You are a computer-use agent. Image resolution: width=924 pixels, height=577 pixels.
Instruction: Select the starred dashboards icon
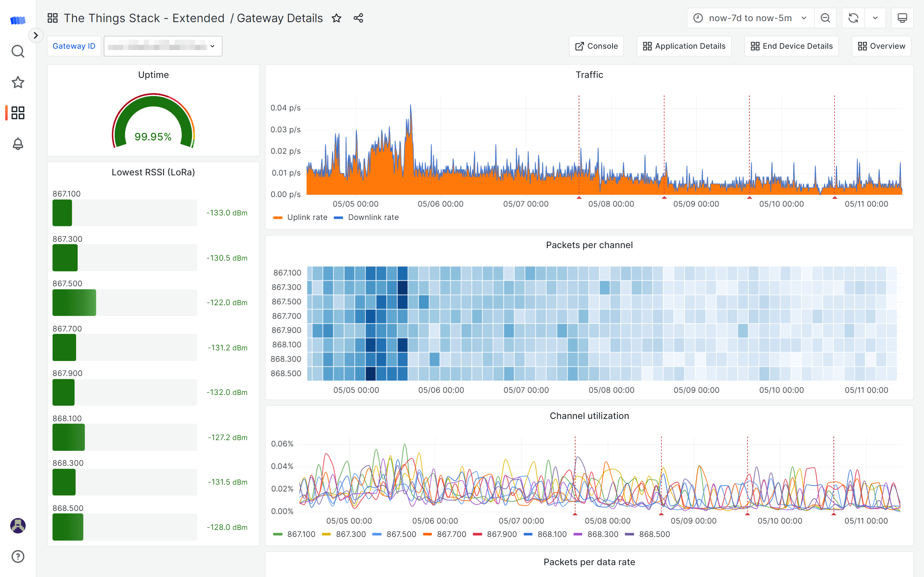pyautogui.click(x=18, y=82)
